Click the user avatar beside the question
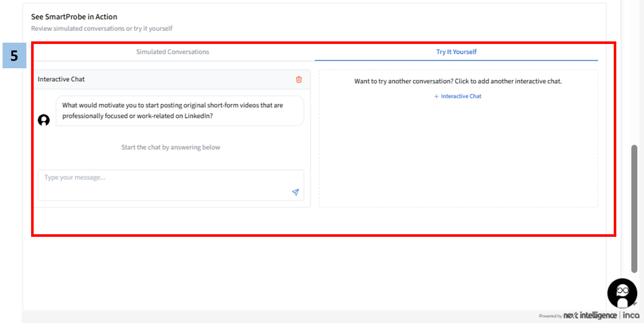The height and width of the screenshot is (323, 644). tap(43, 120)
